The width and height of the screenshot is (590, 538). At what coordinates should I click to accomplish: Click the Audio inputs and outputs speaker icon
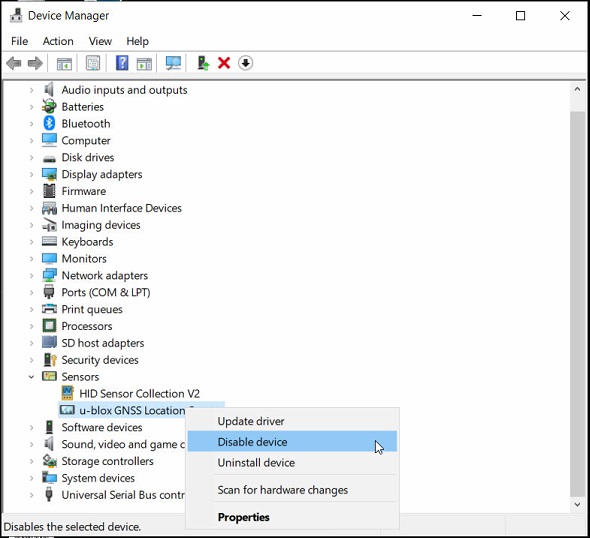click(49, 90)
